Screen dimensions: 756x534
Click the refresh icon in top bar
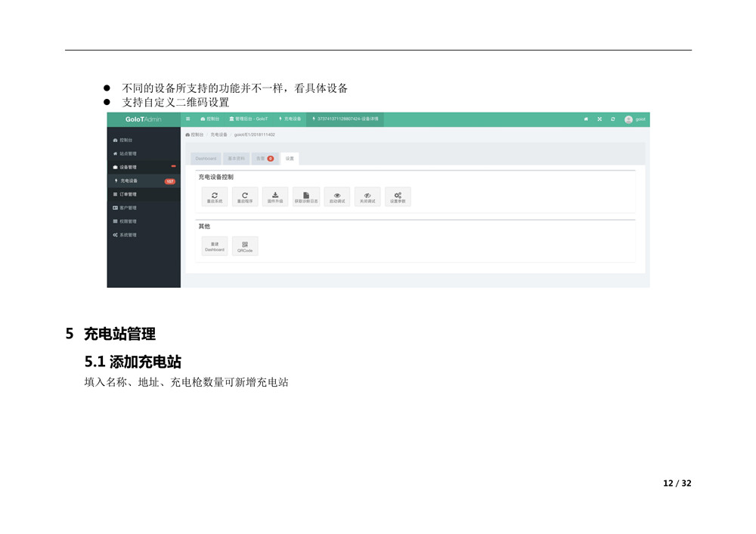click(612, 119)
